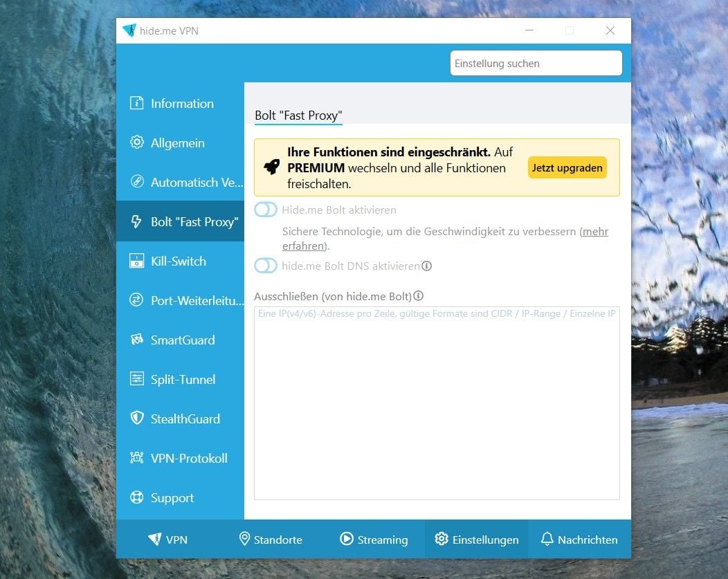Click the Streaming play icon
Screen dimensions: 728x579
(347, 539)
